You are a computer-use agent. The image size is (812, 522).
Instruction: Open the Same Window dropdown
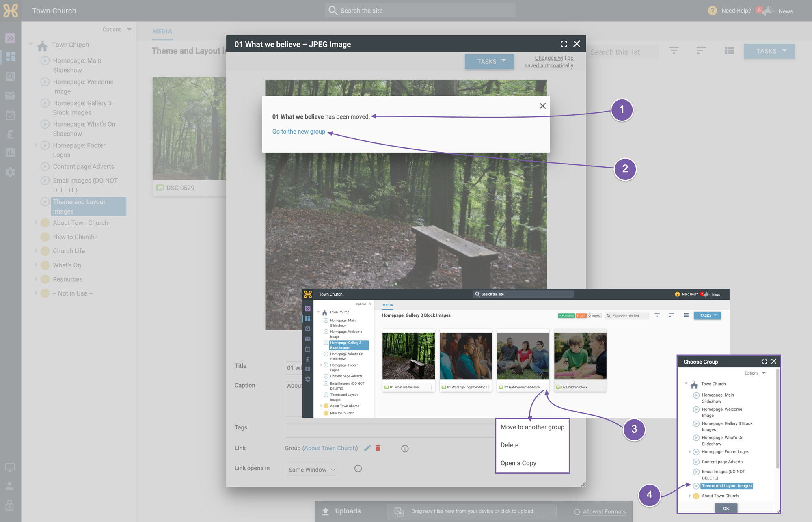tap(311, 470)
